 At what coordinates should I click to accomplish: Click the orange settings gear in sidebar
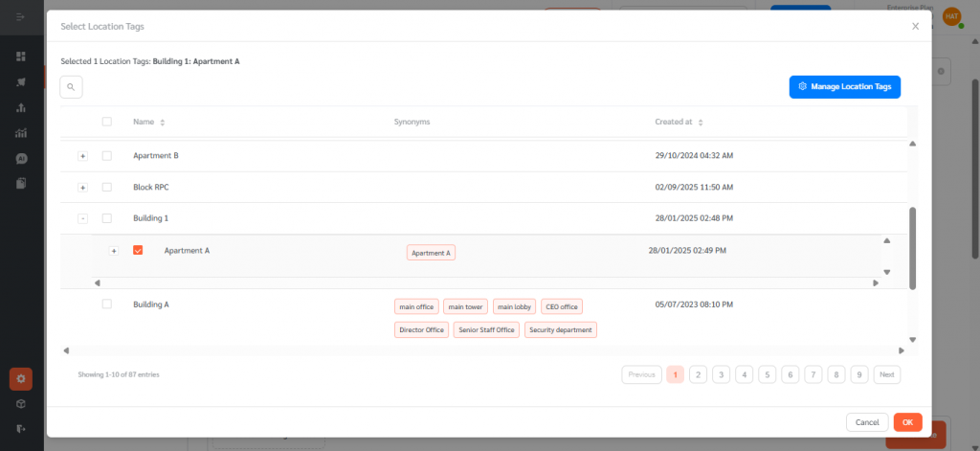[21, 378]
